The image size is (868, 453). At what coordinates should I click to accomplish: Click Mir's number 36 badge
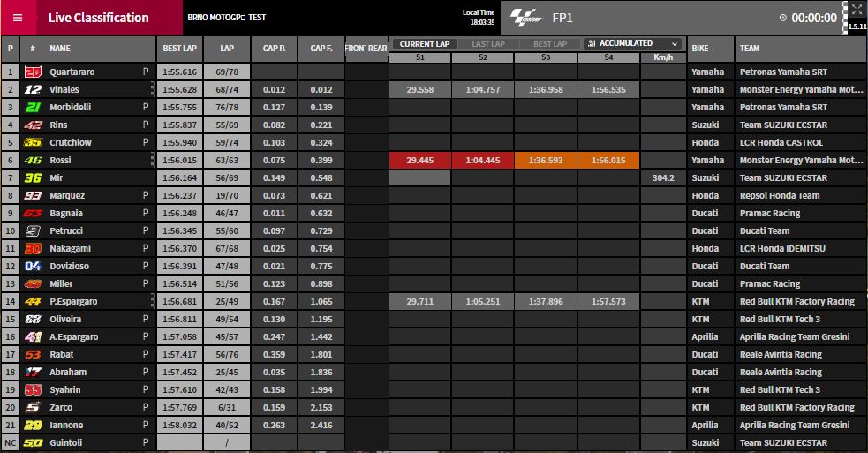pyautogui.click(x=33, y=178)
